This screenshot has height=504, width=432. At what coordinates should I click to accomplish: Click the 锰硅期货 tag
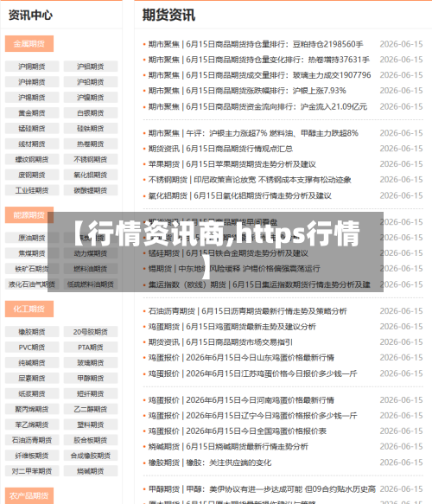pos(32,129)
